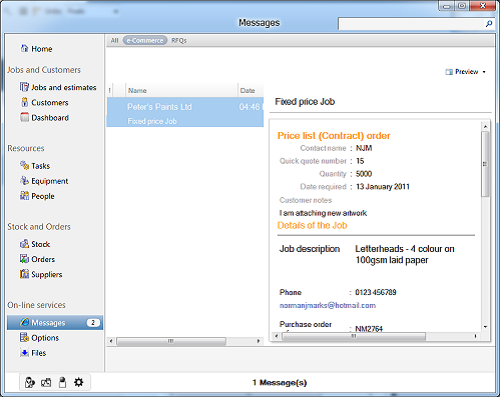The height and width of the screenshot is (397, 500).
Task: Click the preview vertical scrollbar thumb
Action: (485, 164)
